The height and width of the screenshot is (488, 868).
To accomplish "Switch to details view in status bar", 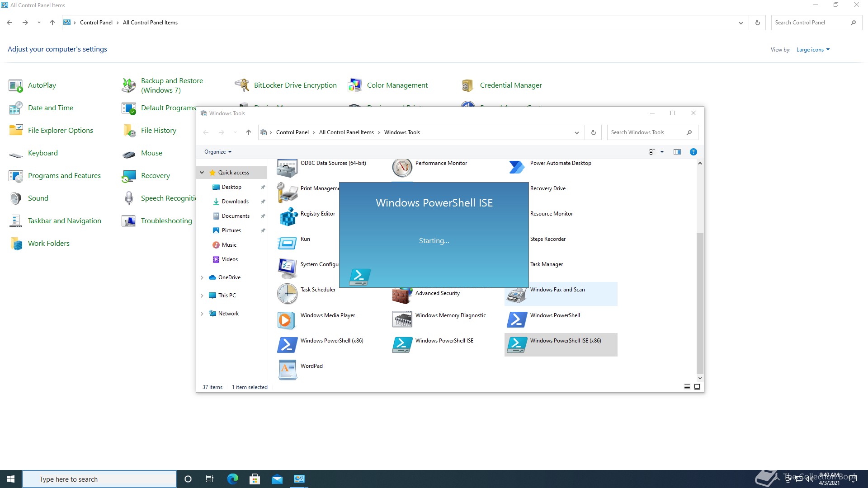I will pyautogui.click(x=687, y=387).
